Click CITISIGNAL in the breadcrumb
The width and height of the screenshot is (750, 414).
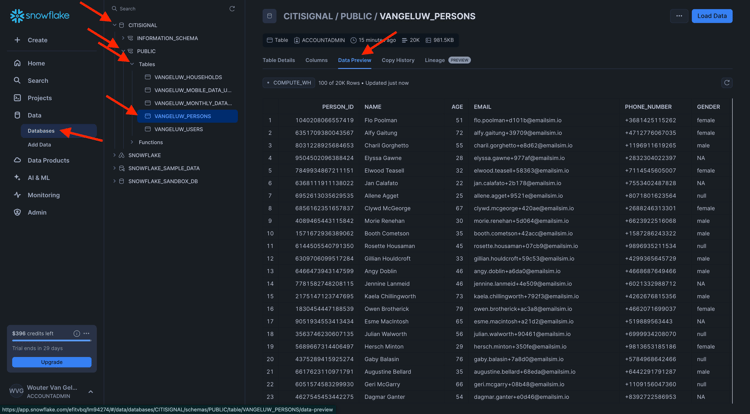coord(308,16)
